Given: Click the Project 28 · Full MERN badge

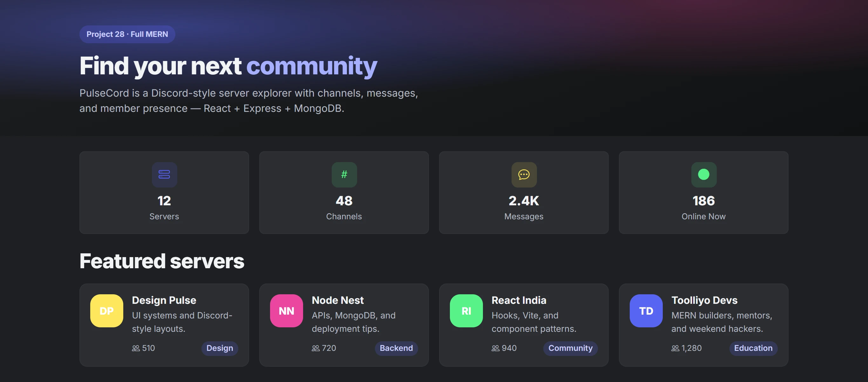Looking at the screenshot, I should click(x=127, y=34).
